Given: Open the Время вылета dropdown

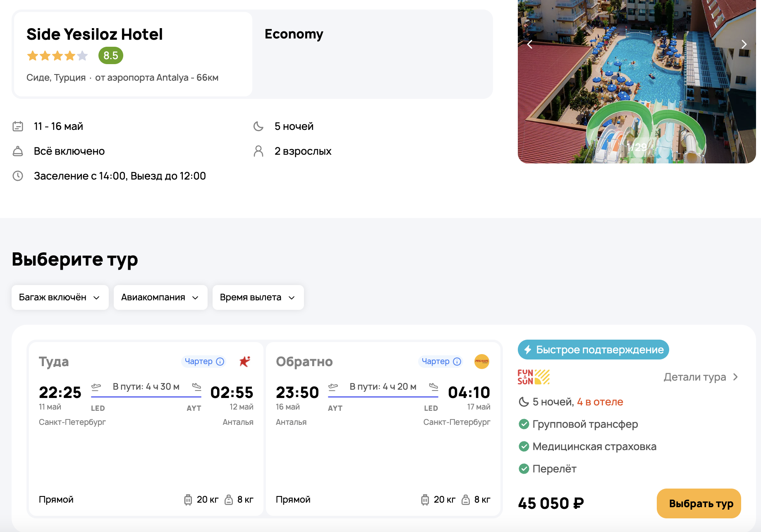Looking at the screenshot, I should point(258,297).
